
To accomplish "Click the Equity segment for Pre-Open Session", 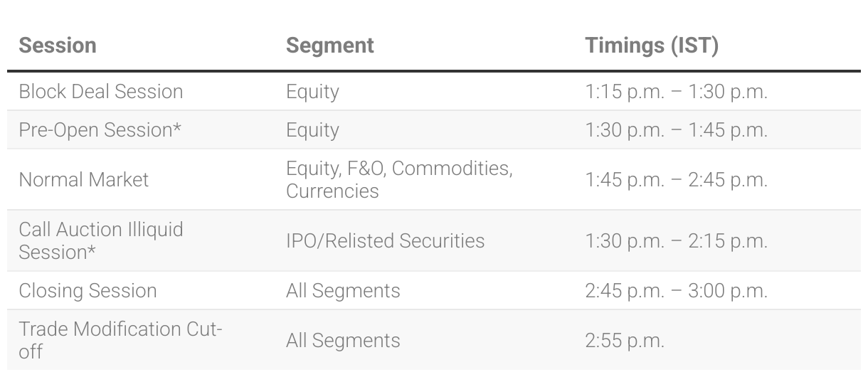I will [x=312, y=130].
